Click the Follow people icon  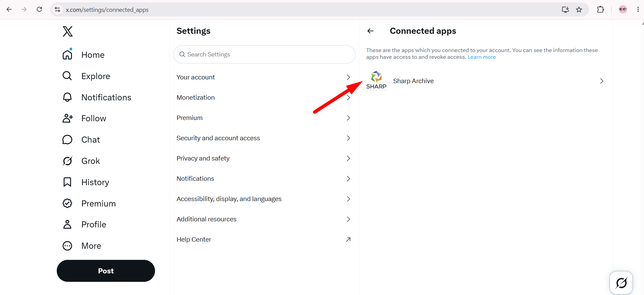tap(68, 118)
